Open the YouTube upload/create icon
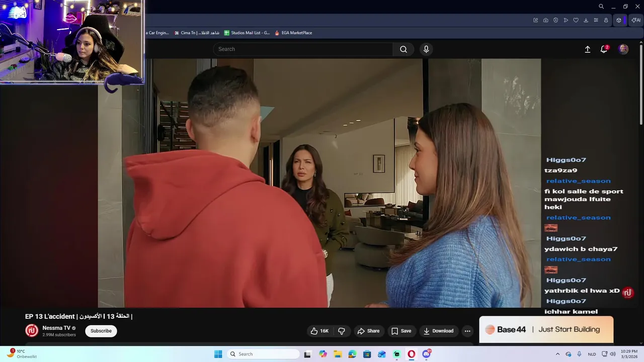The height and width of the screenshot is (362, 644). tap(587, 49)
